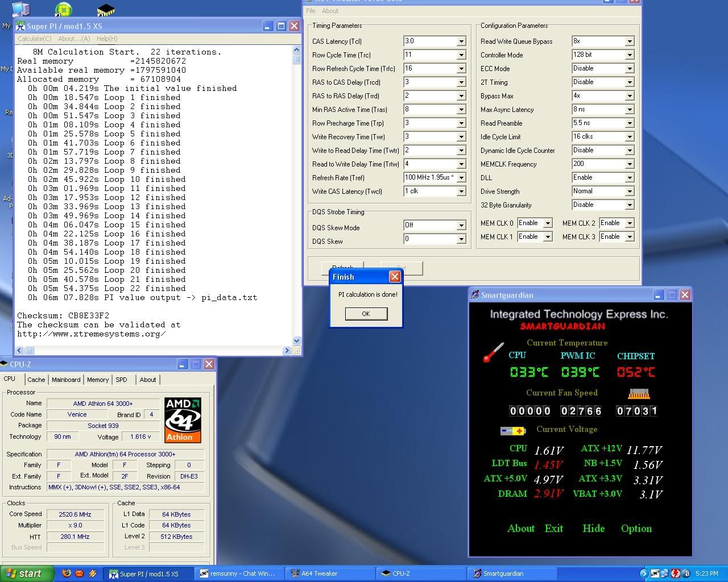The image size is (728, 582).
Task: Click the battery voltage icon in Smartguardian
Action: 513,431
